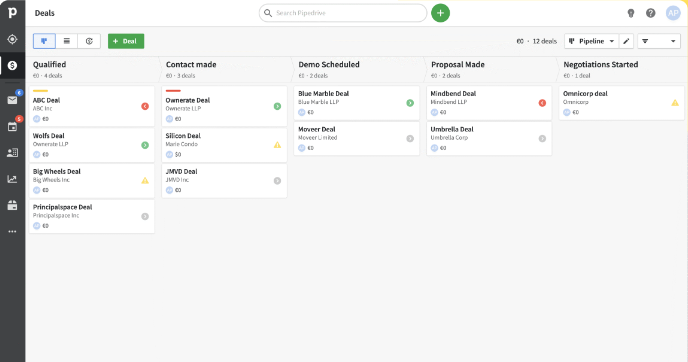Click the green quick add plus button
688x362 pixels.
point(441,13)
